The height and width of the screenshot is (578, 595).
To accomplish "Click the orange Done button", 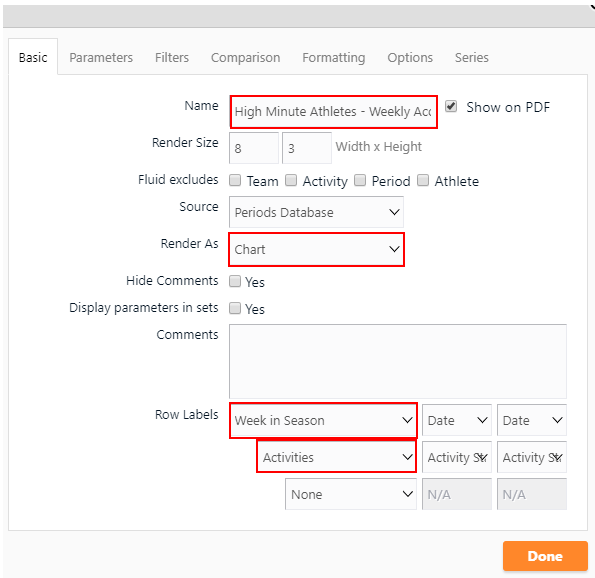I will [545, 556].
